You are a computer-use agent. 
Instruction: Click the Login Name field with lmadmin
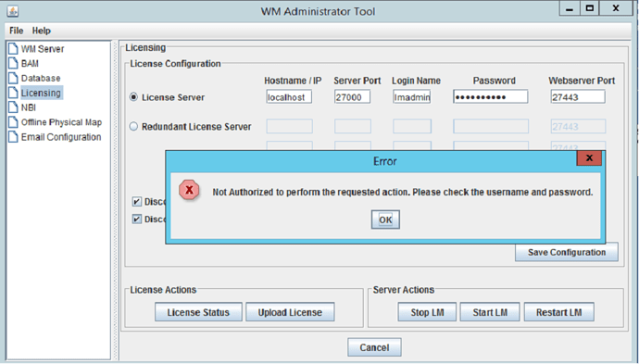coord(411,97)
